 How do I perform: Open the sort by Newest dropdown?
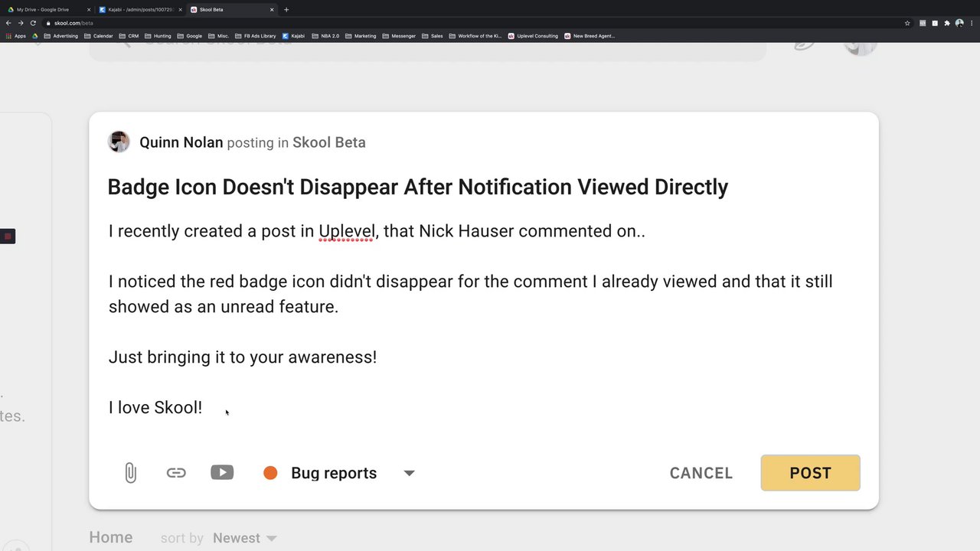(x=245, y=538)
